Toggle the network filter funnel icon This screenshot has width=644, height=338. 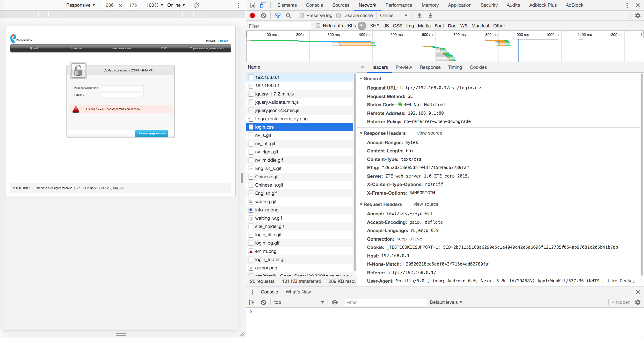coord(278,16)
